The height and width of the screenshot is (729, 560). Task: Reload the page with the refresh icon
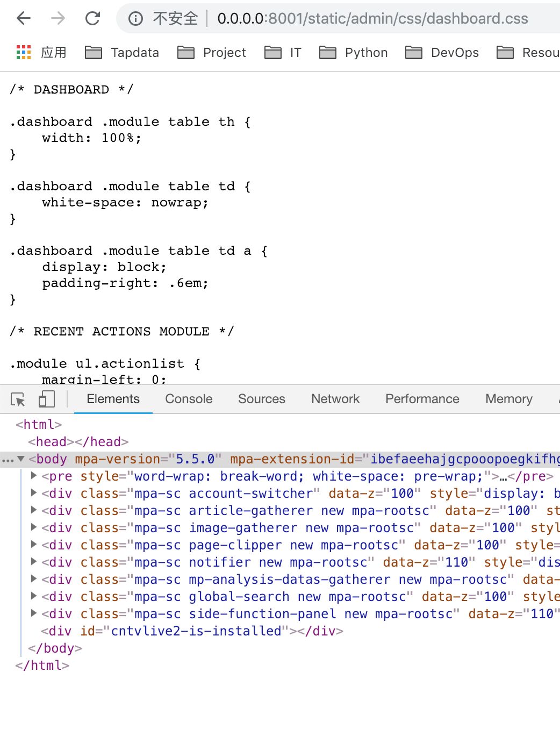[x=93, y=19]
